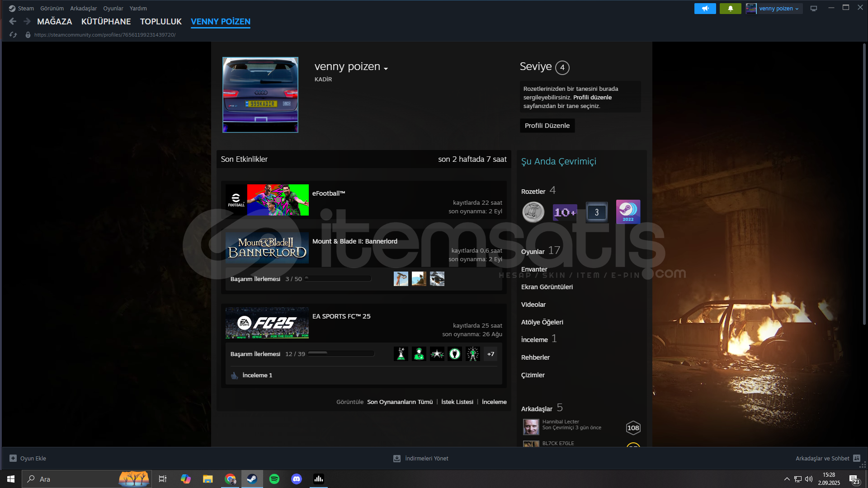Click the profile avatar car image
This screenshot has height=488, width=868.
point(260,95)
